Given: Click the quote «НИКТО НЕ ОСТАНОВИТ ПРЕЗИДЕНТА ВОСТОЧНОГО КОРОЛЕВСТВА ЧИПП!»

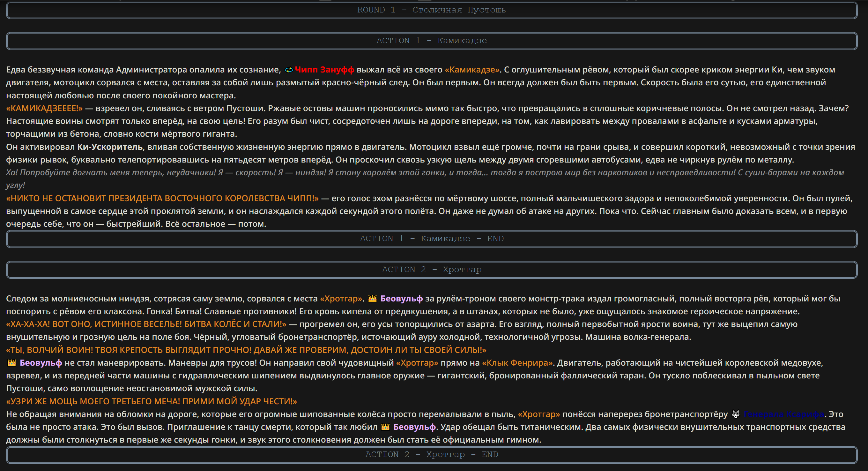Looking at the screenshot, I should coord(162,198).
